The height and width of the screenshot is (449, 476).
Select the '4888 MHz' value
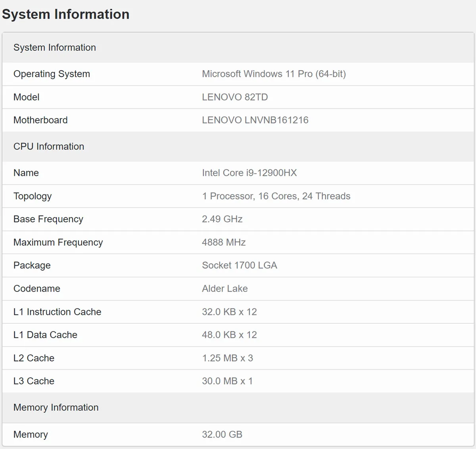[x=224, y=242]
